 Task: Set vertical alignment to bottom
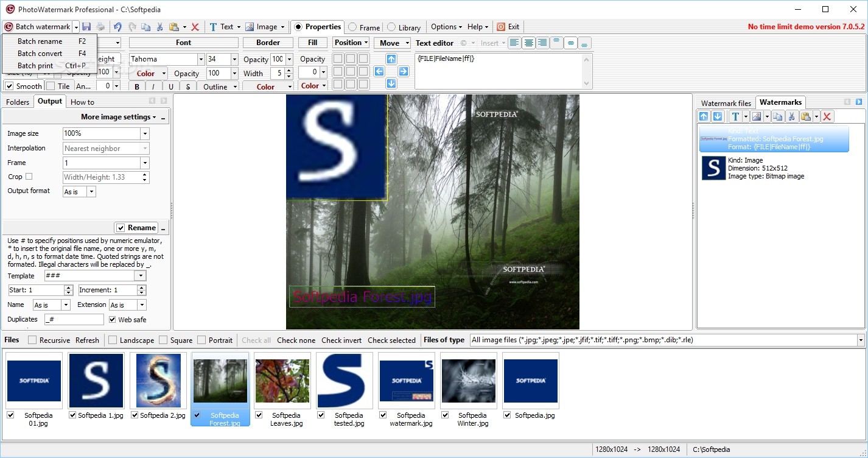pos(584,43)
